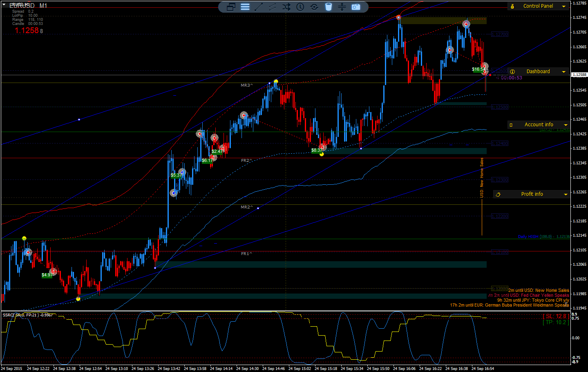
Task: Click the 1.12500 round-number price box
Action: pyautogui.click(x=500, y=107)
